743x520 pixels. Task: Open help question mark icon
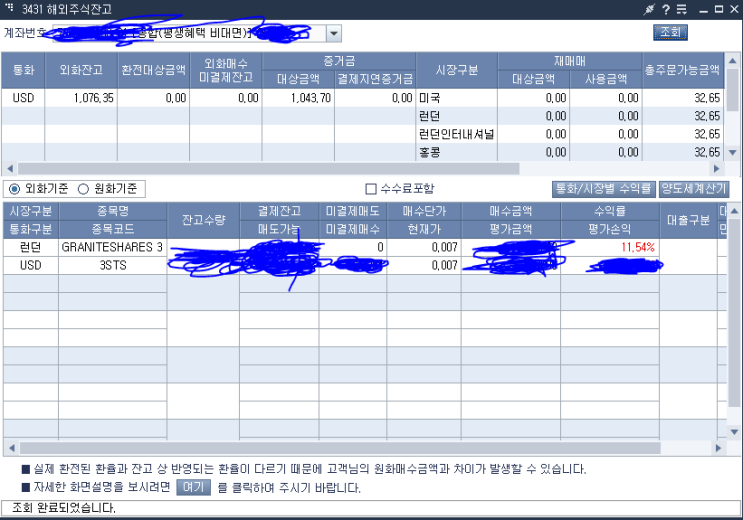point(666,9)
